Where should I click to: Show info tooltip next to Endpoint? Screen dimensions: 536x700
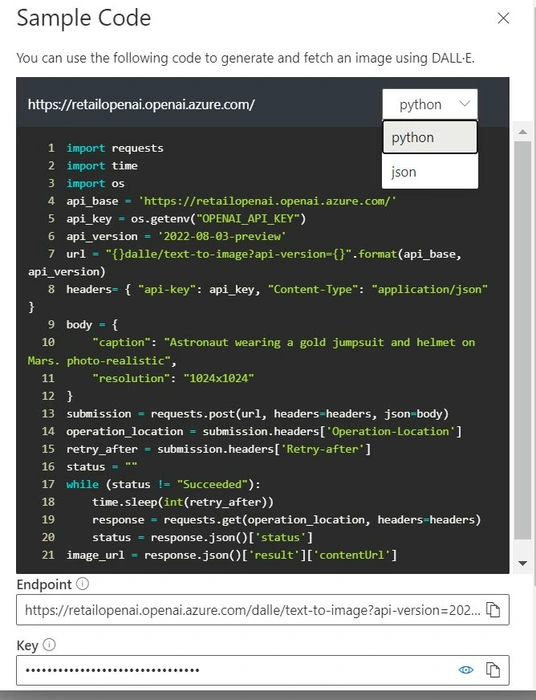tap(82, 583)
